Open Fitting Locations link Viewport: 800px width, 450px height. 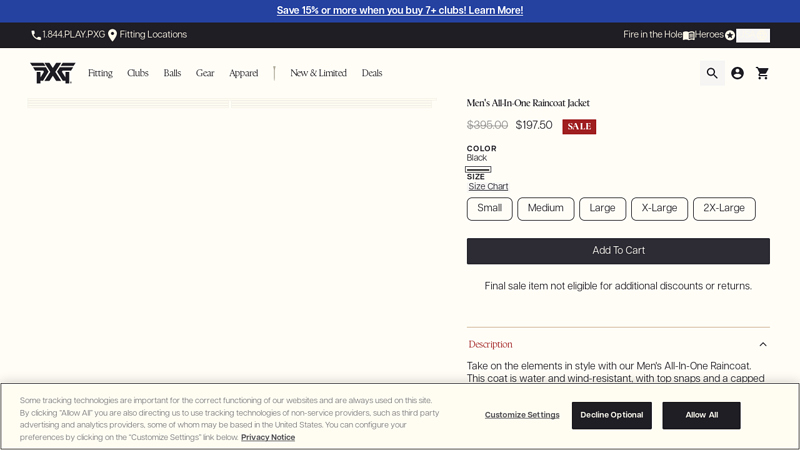pyautogui.click(x=153, y=35)
